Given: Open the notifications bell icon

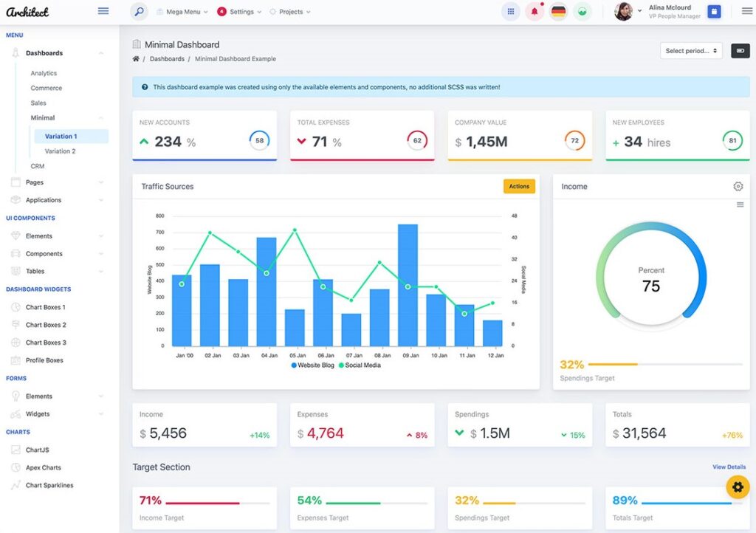Looking at the screenshot, I should (535, 12).
